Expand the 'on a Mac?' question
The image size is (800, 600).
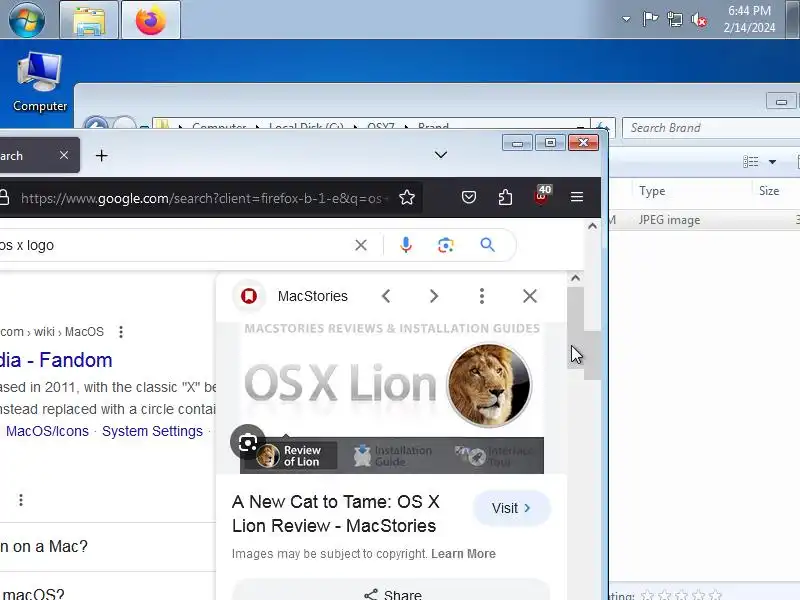(107, 546)
